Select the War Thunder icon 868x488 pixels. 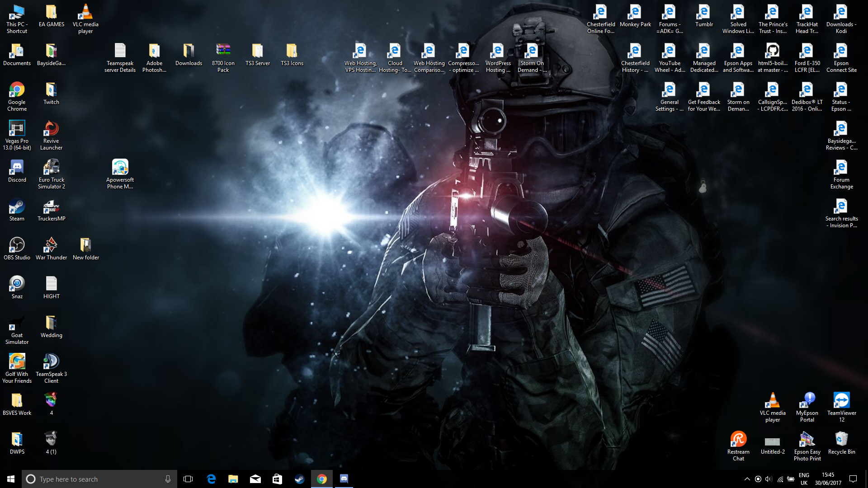click(51, 249)
